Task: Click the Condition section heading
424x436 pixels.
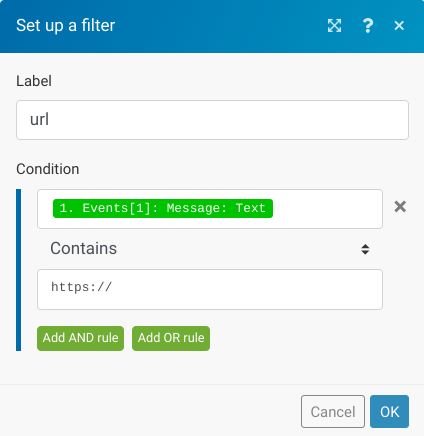Action: point(48,169)
